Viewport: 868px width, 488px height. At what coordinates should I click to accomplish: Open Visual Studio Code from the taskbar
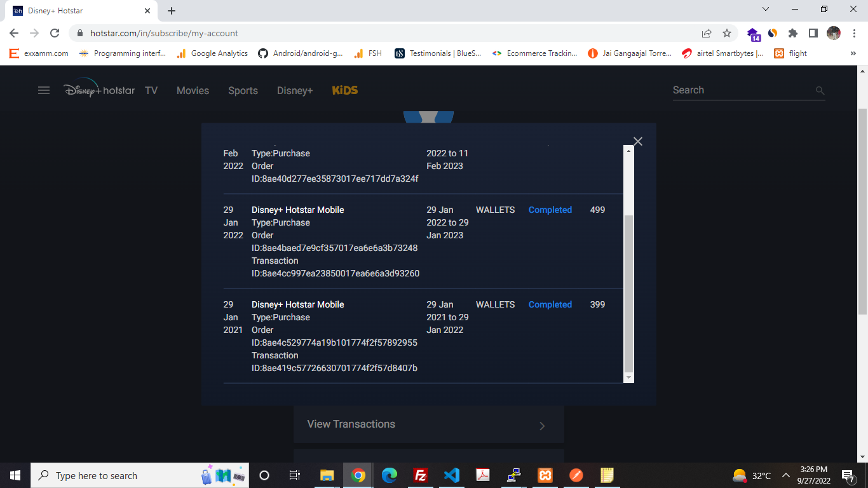pyautogui.click(x=451, y=475)
